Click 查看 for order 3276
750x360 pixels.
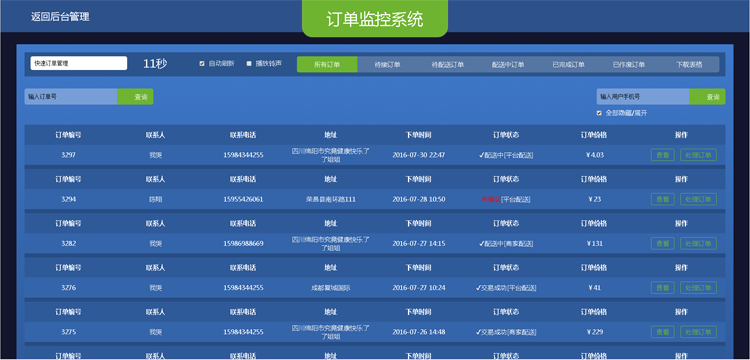tap(662, 288)
